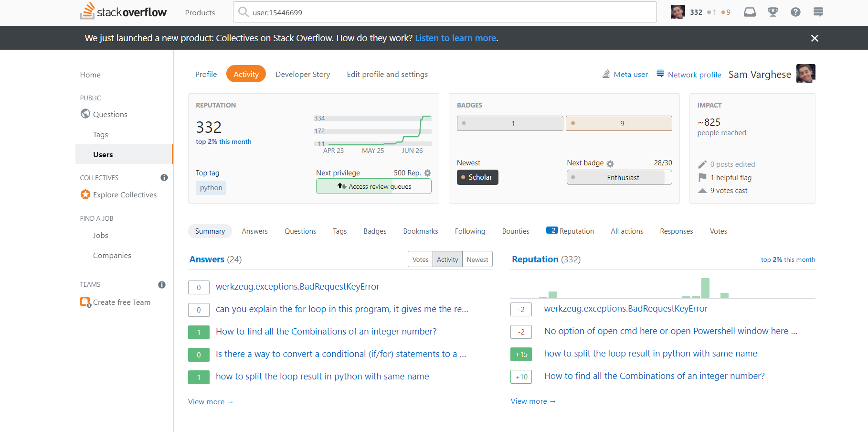Open Listen to learn more link

coord(455,38)
